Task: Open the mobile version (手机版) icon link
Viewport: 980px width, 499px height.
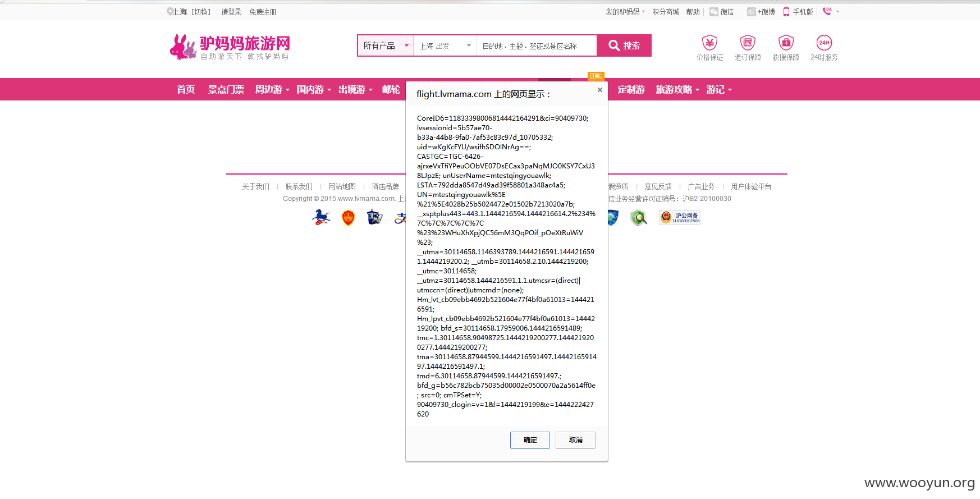Action: point(786,12)
